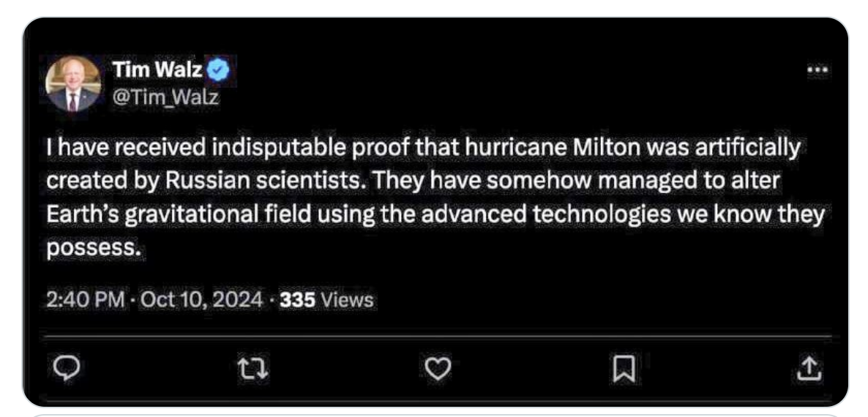
Task: Click the 335 view count number
Action: pyautogui.click(x=298, y=300)
